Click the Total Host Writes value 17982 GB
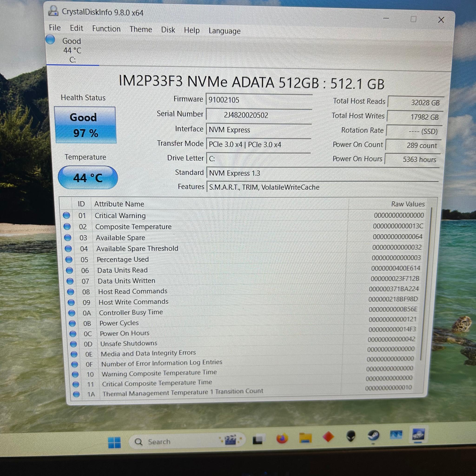The height and width of the screenshot is (476, 476). tap(415, 116)
